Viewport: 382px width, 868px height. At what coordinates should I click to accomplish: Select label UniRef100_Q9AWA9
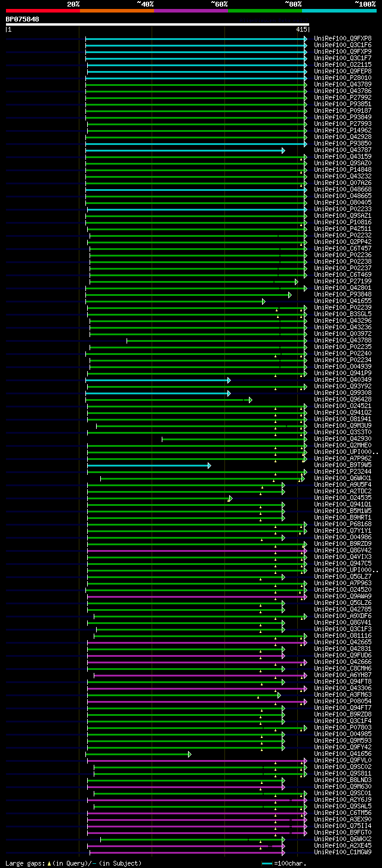[343, 596]
